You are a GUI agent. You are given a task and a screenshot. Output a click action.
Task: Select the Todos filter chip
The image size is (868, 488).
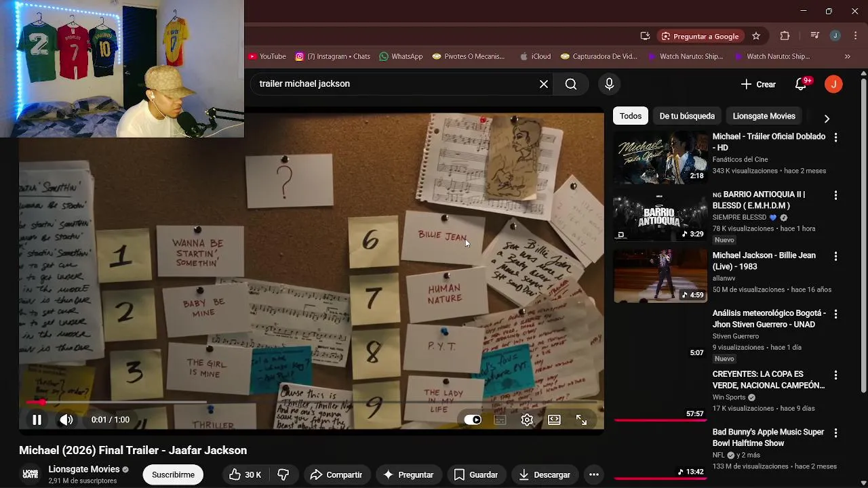pyautogui.click(x=630, y=116)
